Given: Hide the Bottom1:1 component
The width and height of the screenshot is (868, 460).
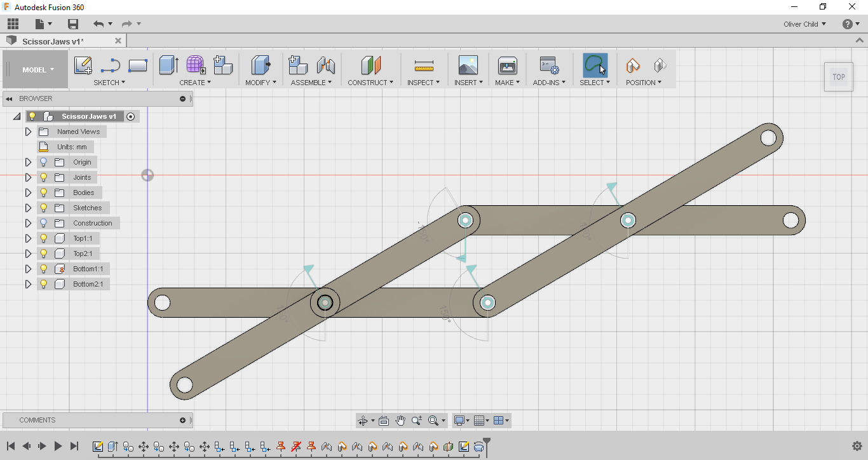Looking at the screenshot, I should point(44,269).
